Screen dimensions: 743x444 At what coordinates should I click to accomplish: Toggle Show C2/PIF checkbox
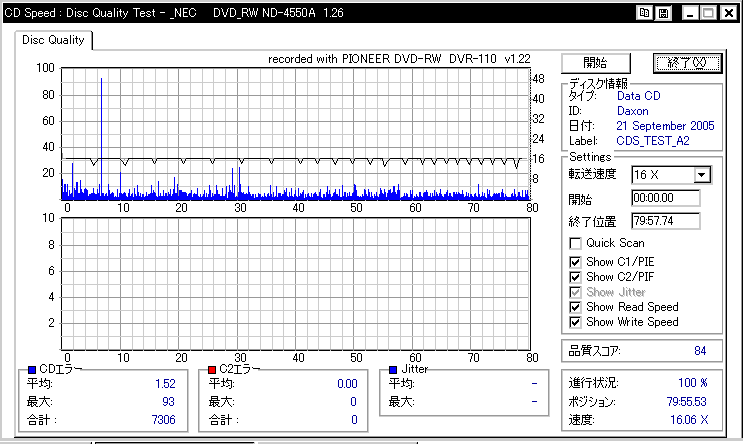[575, 277]
